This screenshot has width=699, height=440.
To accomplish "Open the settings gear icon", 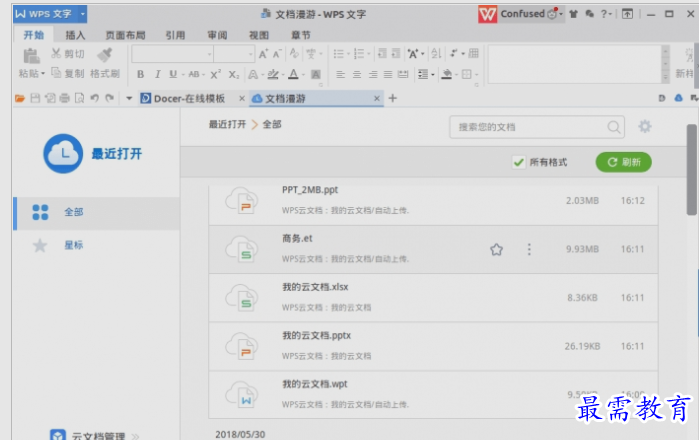I will coord(645,127).
